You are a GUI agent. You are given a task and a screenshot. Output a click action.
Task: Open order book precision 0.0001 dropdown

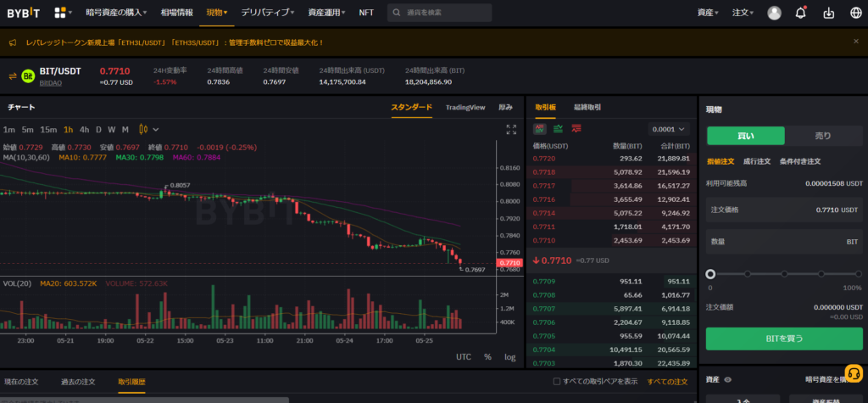click(669, 129)
